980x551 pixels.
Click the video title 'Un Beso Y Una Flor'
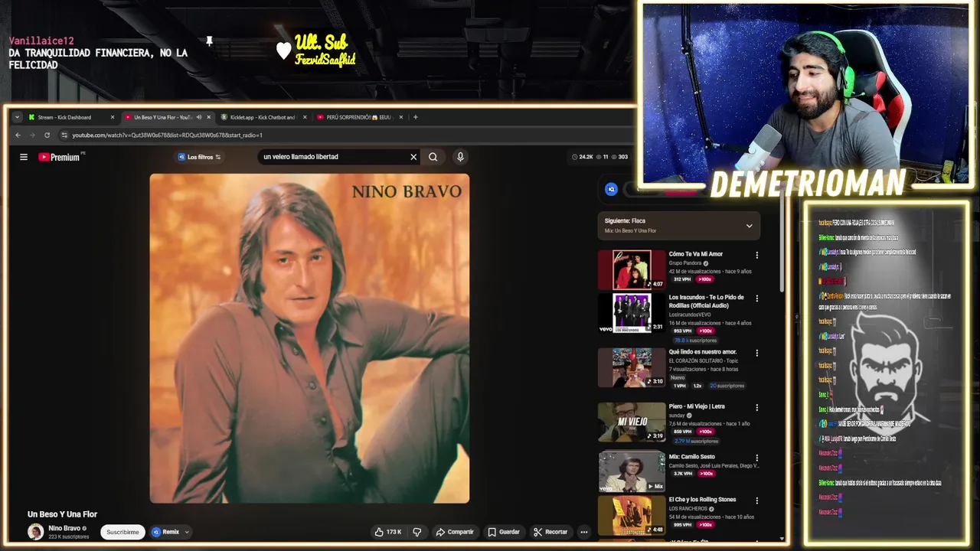tap(62, 514)
